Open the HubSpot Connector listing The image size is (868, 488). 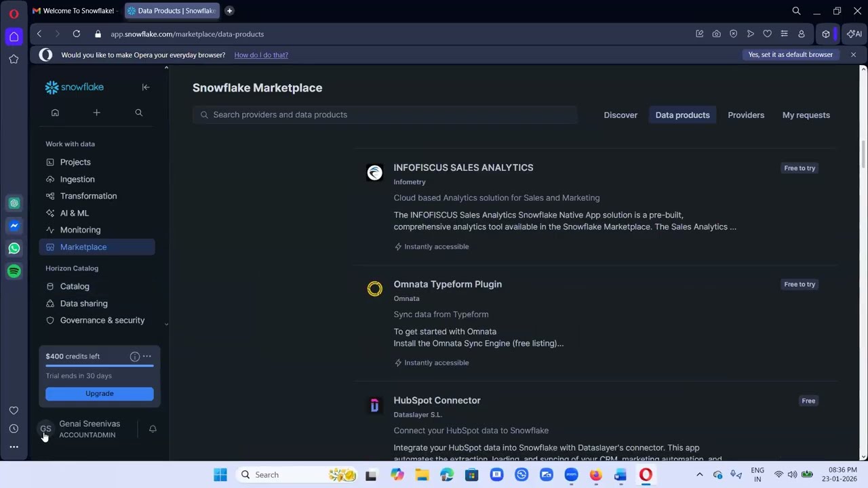437,401
